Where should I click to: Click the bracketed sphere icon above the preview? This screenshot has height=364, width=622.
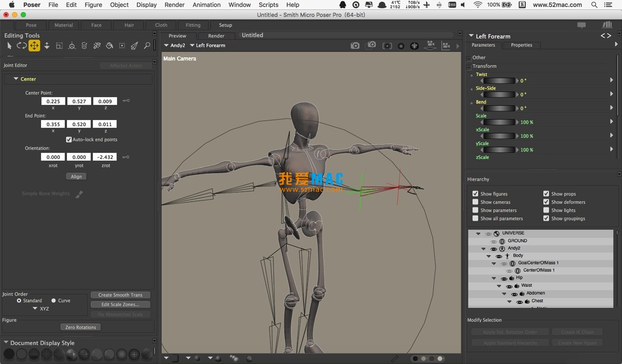388,46
